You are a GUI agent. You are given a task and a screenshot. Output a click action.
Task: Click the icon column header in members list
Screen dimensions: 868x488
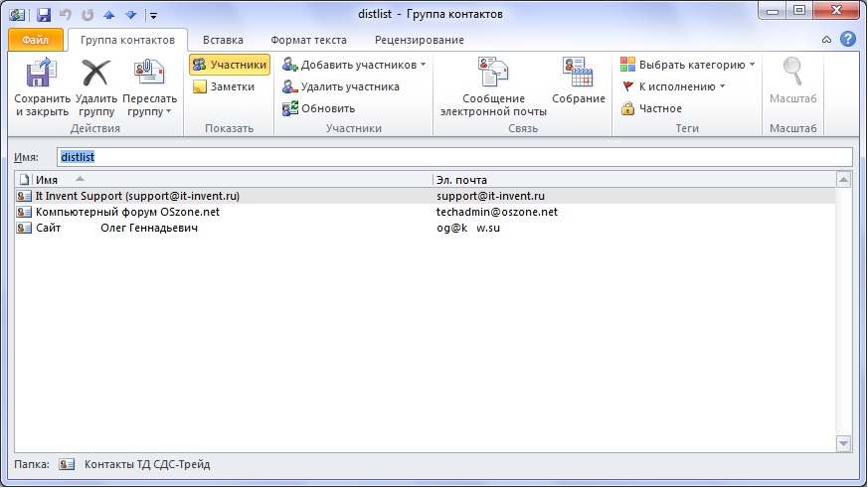click(24, 180)
